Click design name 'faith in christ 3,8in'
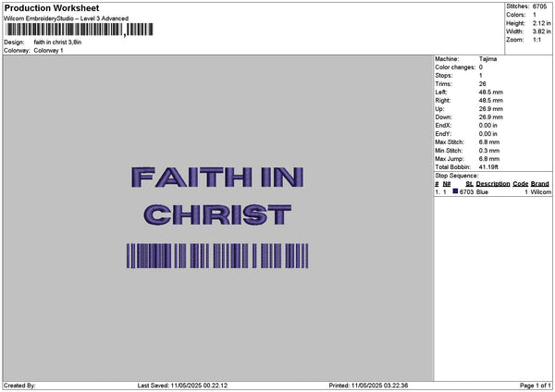This screenshot has width=555, height=392. (57, 43)
